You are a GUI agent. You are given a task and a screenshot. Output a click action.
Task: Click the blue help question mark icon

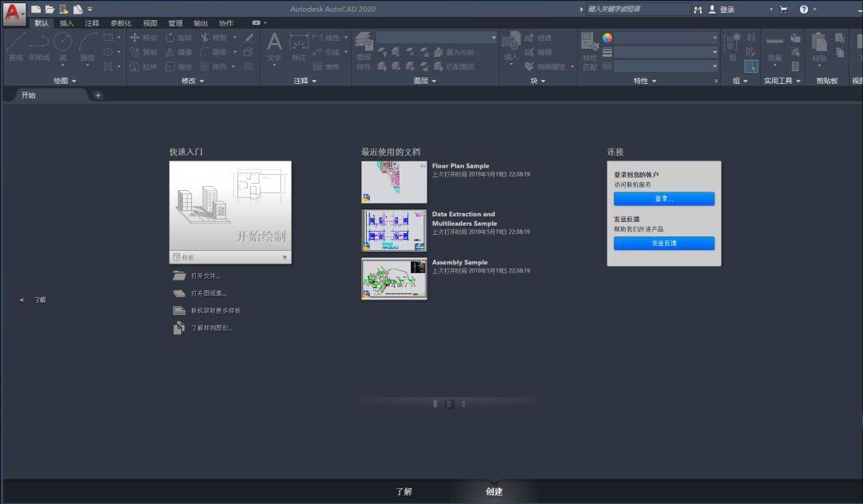pyautogui.click(x=804, y=10)
